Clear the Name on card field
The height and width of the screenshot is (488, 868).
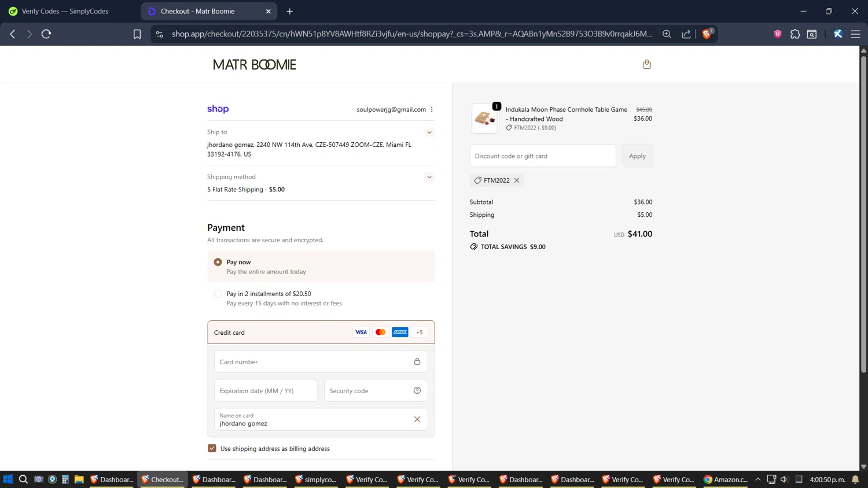[x=417, y=419]
